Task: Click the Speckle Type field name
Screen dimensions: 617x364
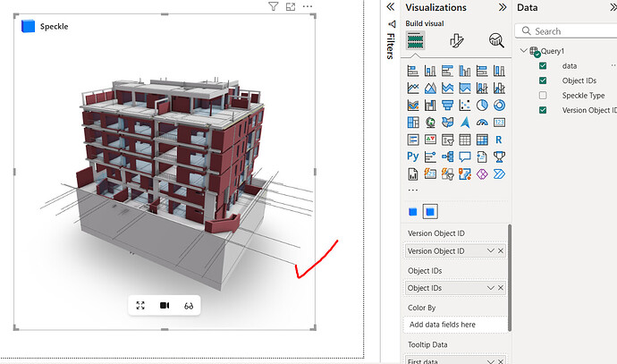Action: 583,96
